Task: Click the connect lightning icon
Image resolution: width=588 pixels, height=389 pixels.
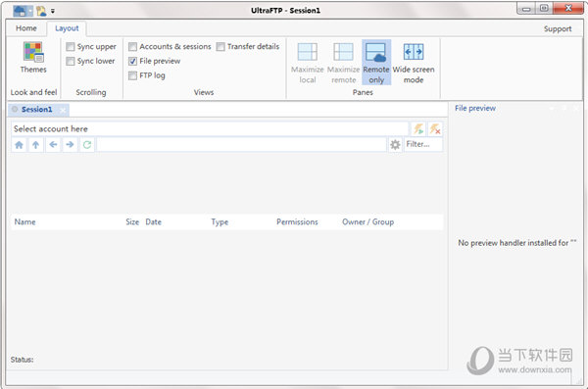Action: click(418, 129)
